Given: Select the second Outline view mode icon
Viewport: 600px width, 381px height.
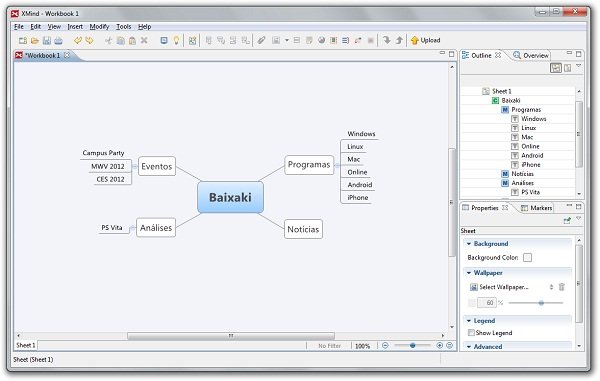Looking at the screenshot, I should click(567, 68).
